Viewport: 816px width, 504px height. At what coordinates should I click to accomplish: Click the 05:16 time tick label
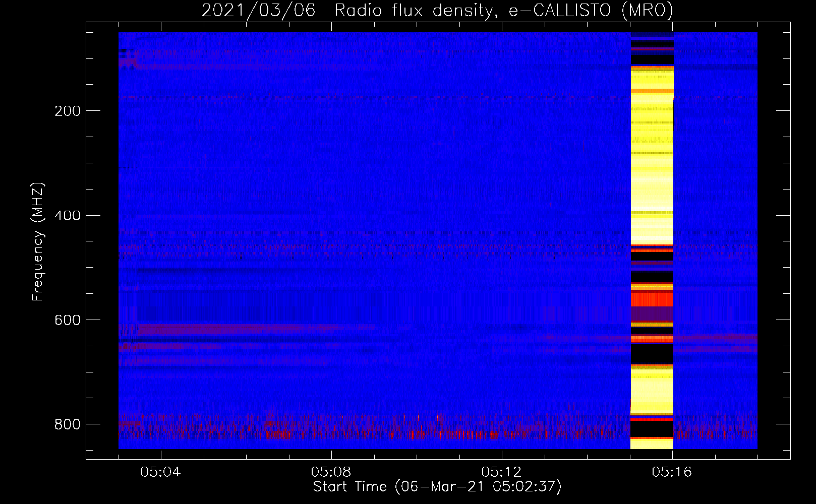[x=672, y=472]
